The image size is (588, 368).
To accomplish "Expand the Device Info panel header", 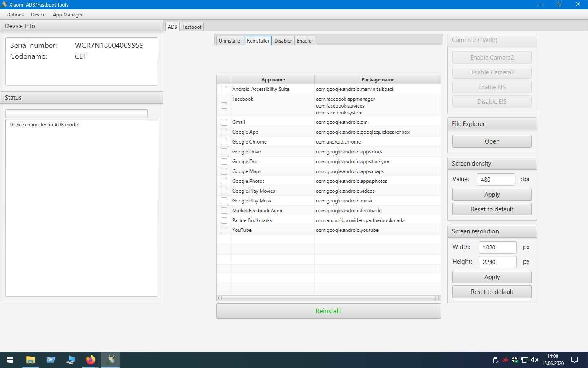I will 82,26.
